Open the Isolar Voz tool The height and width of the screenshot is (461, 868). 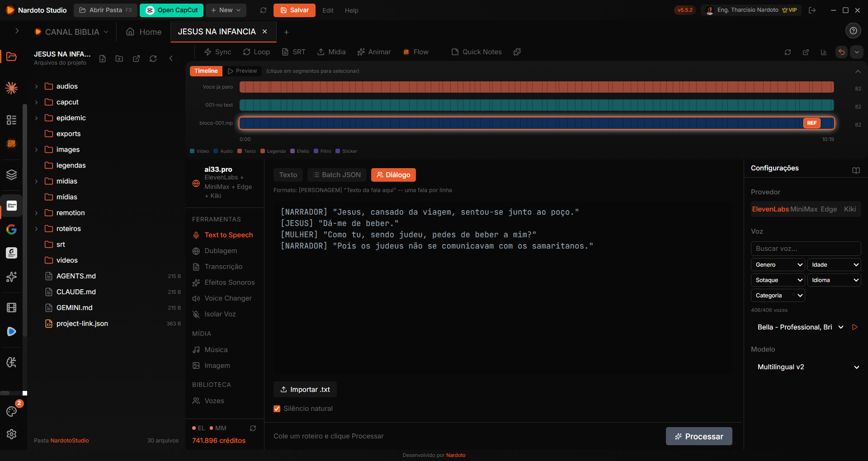(220, 314)
